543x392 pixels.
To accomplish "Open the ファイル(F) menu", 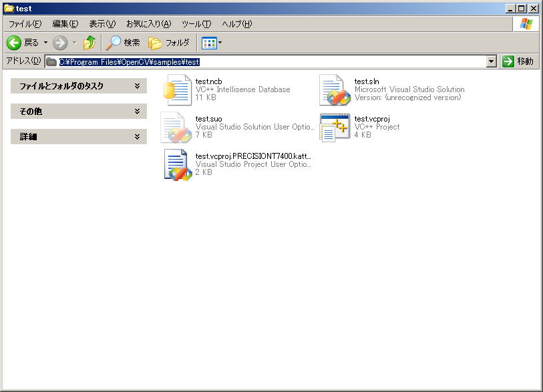I will click(25, 24).
